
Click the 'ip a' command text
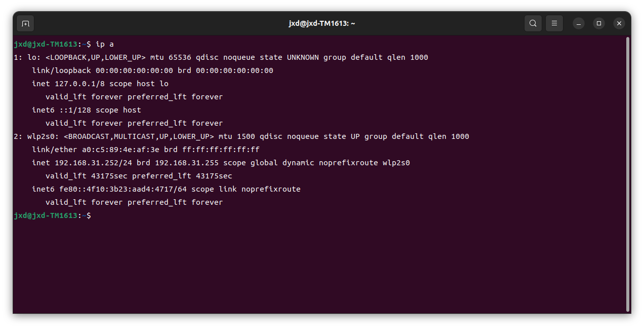(x=105, y=44)
